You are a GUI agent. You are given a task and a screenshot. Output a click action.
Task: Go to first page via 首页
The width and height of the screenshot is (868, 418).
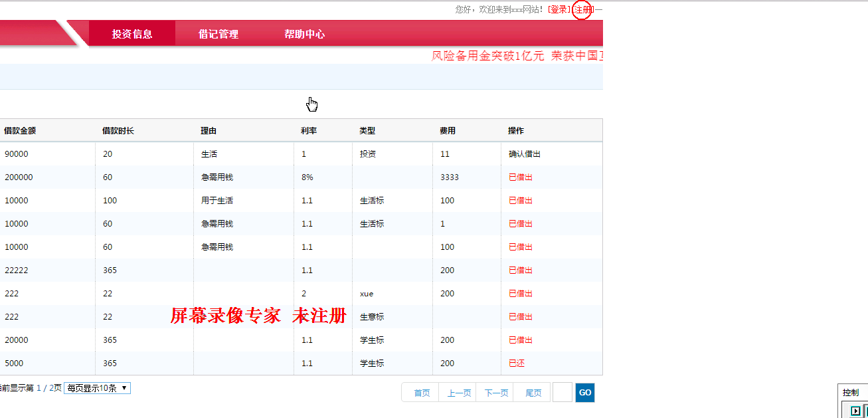coord(422,393)
